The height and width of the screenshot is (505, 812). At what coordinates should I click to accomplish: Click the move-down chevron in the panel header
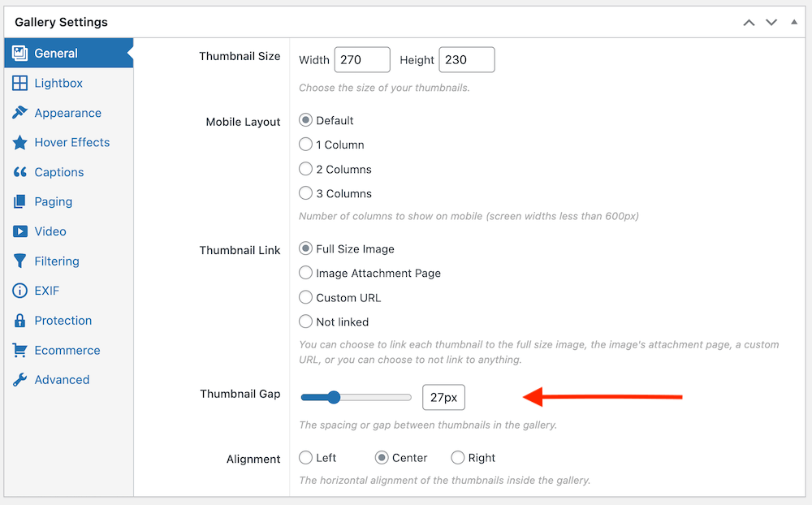tap(771, 23)
